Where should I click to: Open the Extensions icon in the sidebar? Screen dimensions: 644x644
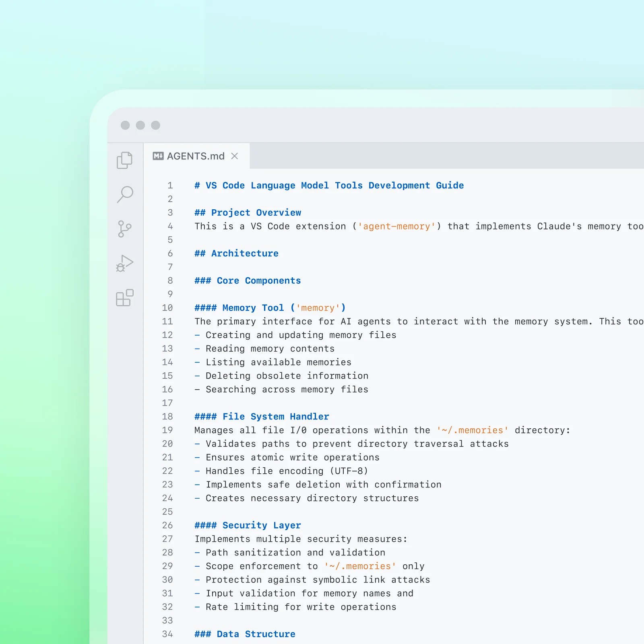coord(125,298)
